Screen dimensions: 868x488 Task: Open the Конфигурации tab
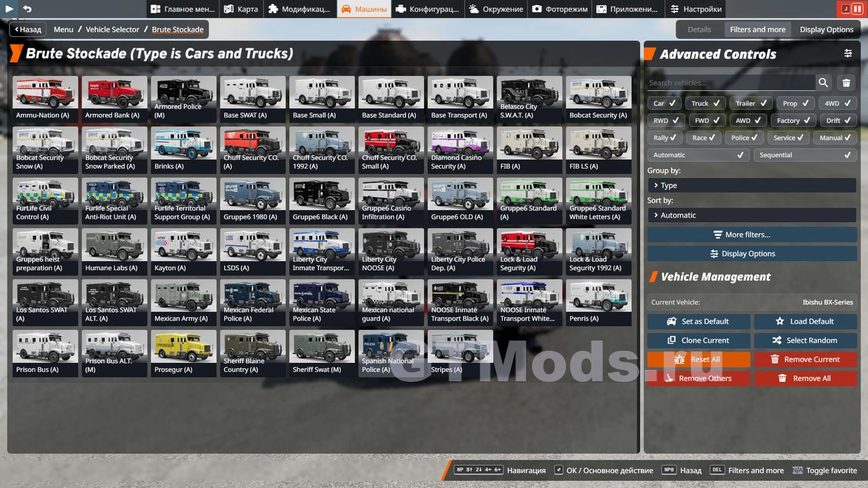[x=428, y=9]
